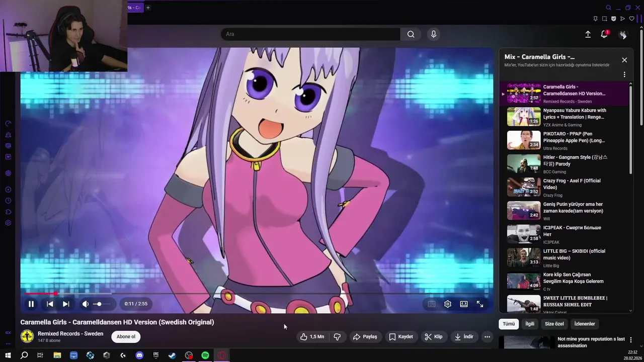Open more actions ellipsis under video
Viewport: 644px width, 362px height.
click(487, 337)
